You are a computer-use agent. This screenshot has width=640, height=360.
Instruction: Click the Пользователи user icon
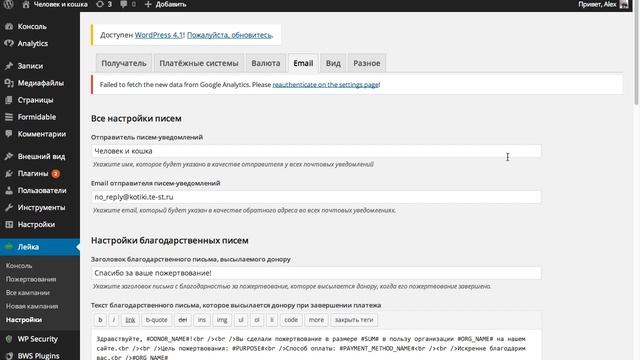tap(9, 191)
